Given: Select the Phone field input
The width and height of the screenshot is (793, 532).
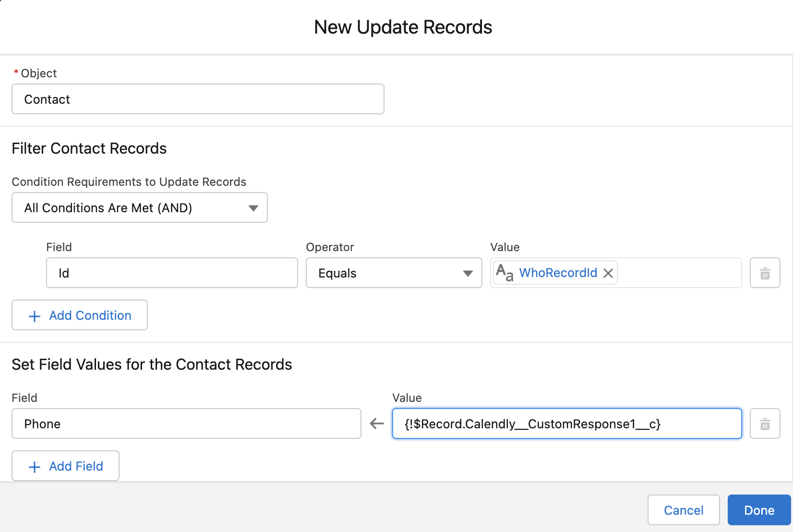Looking at the screenshot, I should click(x=186, y=424).
